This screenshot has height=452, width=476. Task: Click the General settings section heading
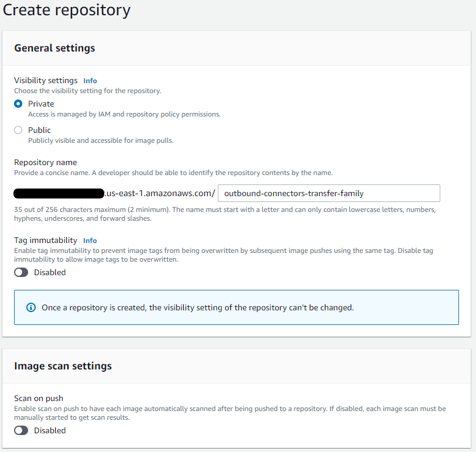point(53,49)
